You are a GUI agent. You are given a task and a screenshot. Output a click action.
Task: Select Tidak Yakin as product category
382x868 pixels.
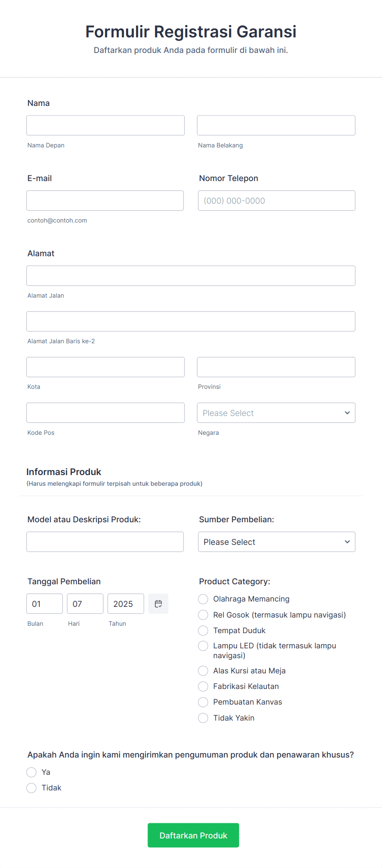click(203, 718)
